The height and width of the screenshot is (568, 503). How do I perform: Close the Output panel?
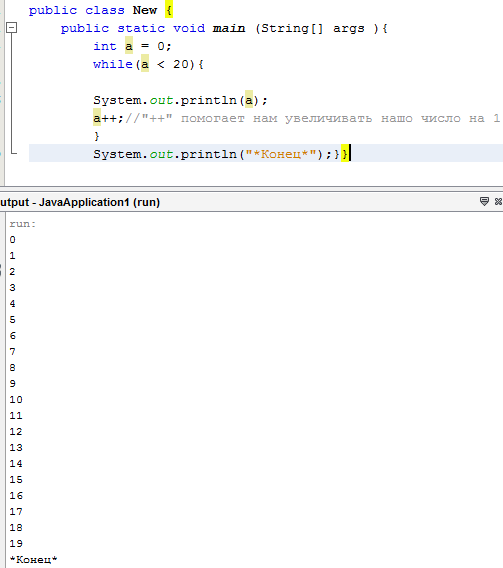[499, 201]
